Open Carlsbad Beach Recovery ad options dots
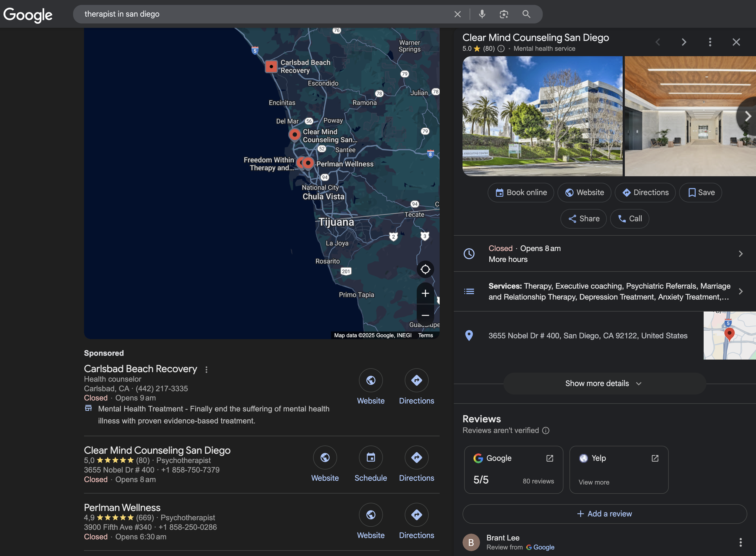This screenshot has width=756, height=556. coord(206,370)
